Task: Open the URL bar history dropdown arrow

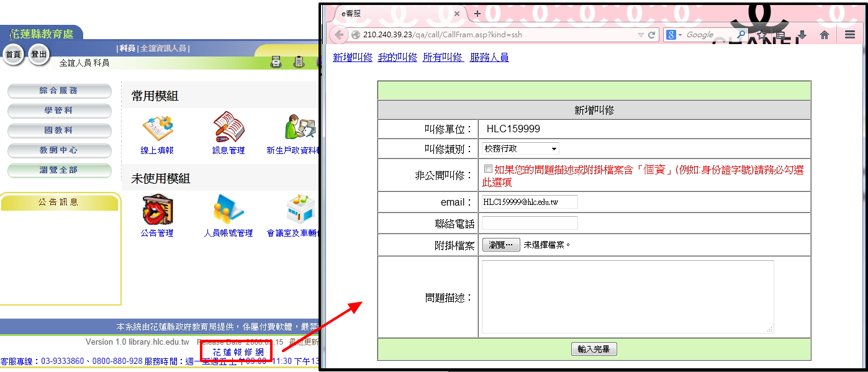Action: click(641, 35)
